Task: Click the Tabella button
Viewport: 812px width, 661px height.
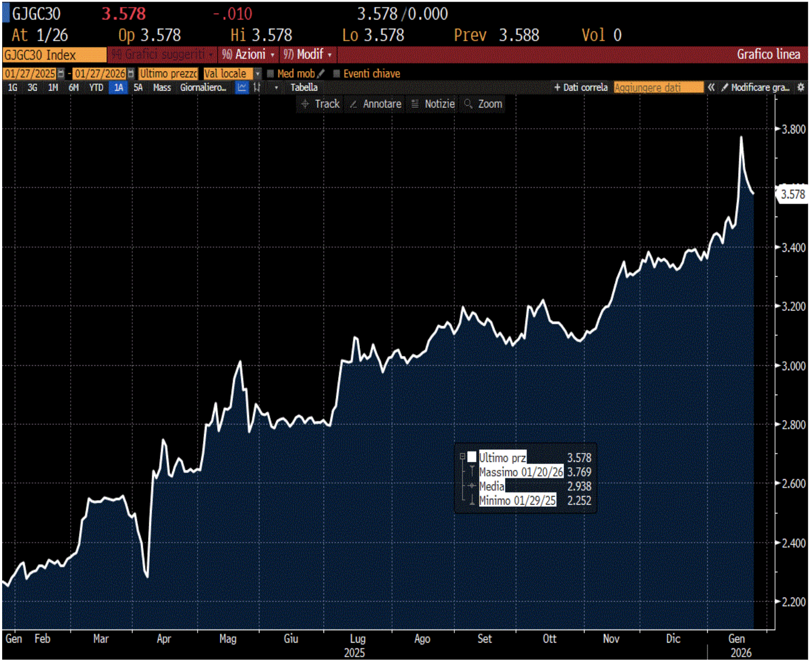Action: coord(304,87)
